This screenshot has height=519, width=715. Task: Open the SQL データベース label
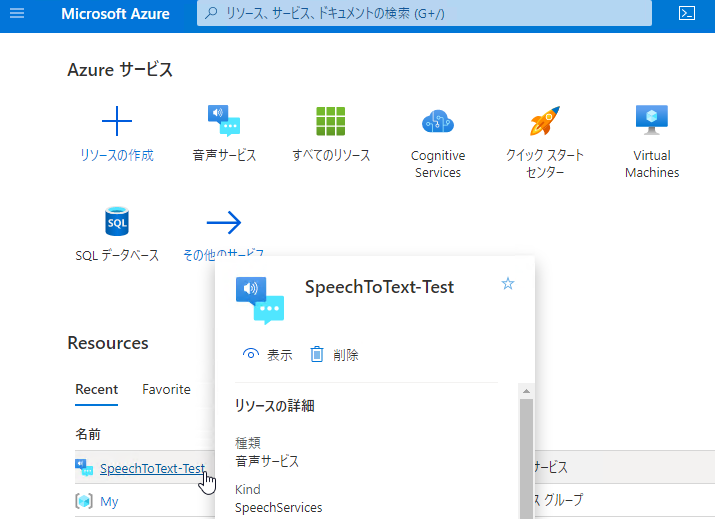[x=117, y=255]
